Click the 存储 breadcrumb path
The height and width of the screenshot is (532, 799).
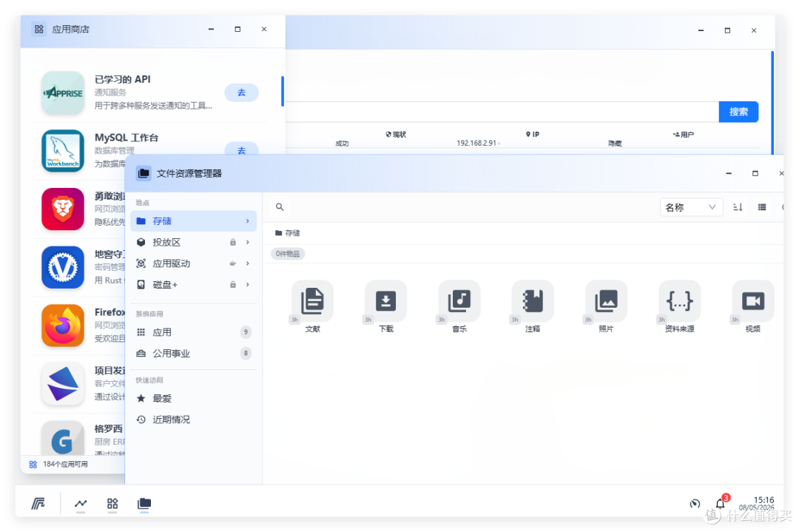(x=287, y=233)
